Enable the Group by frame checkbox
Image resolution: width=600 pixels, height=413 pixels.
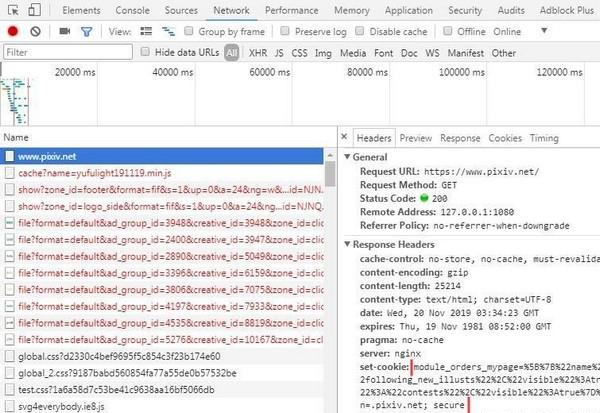(189, 31)
